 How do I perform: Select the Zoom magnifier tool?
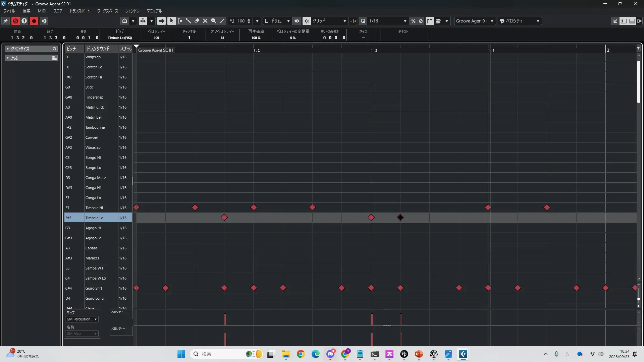point(214,21)
